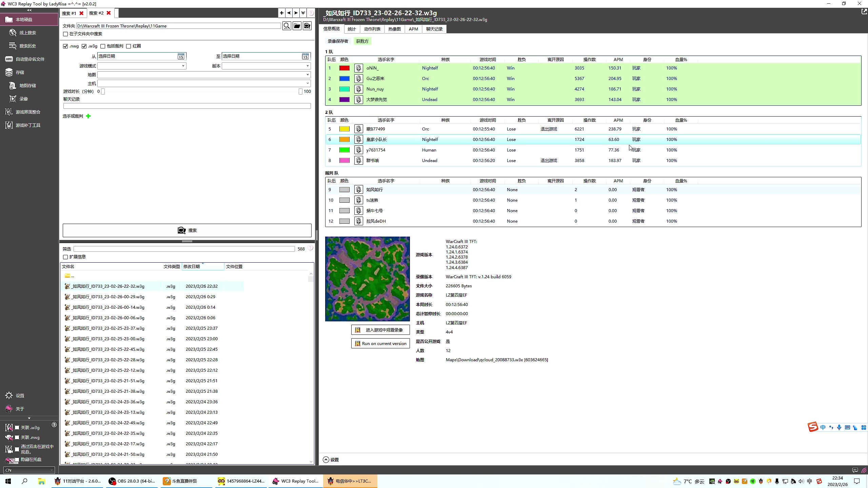
Task: Toggle .mwg file format checkbox
Action: click(65, 46)
